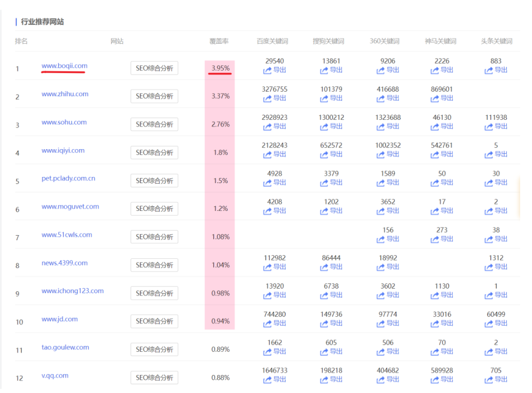Open pet.pclady.com.cn link
Viewport: 532px width, 393px height.
(x=68, y=178)
